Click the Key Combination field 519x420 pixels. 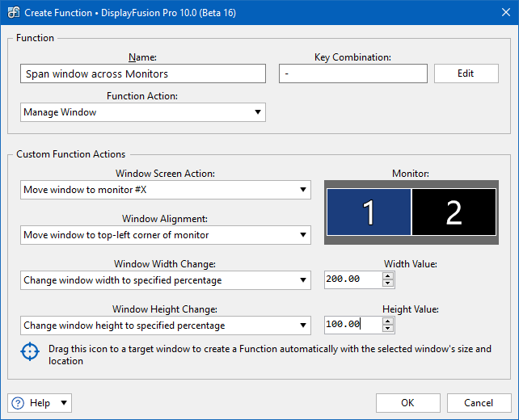click(352, 73)
